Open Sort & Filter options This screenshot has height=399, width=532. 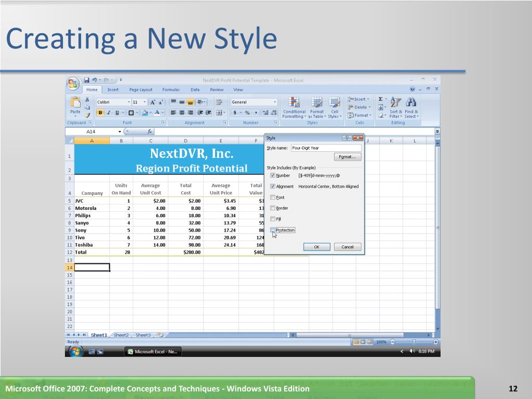point(395,108)
